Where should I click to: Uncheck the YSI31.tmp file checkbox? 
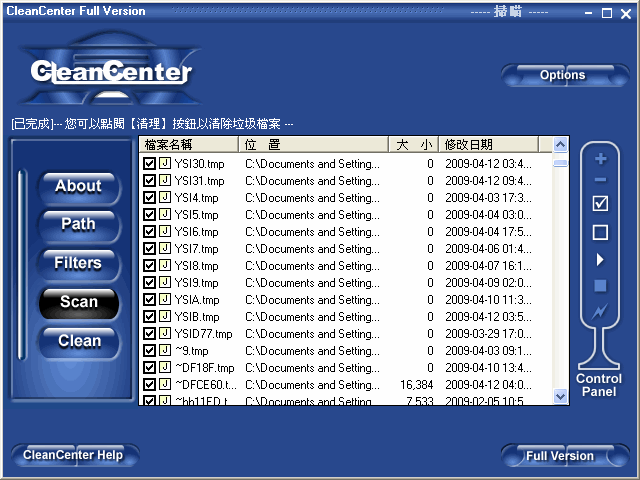pos(149,181)
